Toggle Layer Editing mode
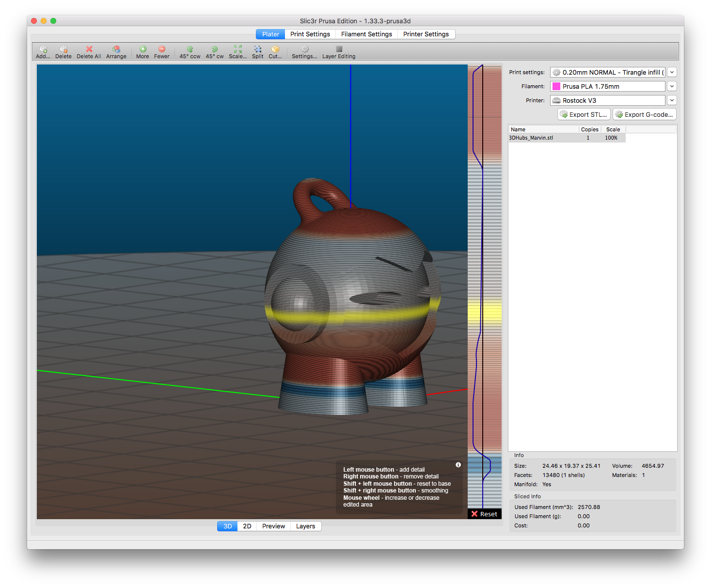Image resolution: width=711 pixels, height=588 pixels. pos(339,49)
